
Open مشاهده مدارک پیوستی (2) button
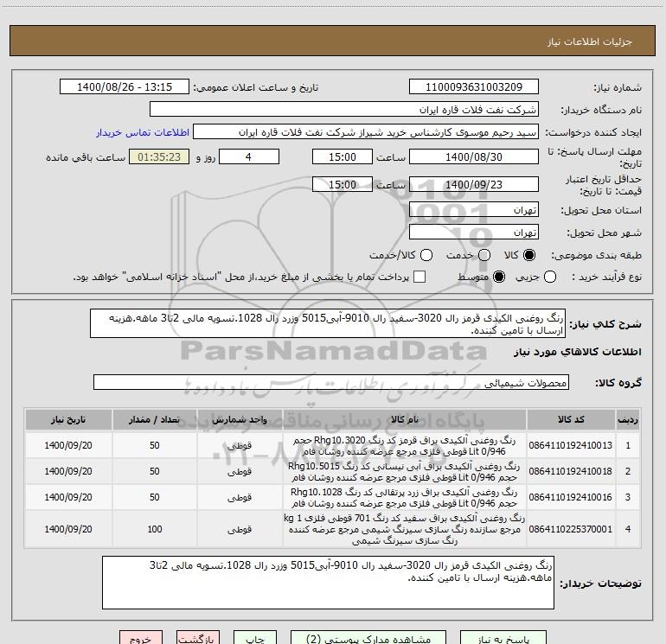[368, 638]
